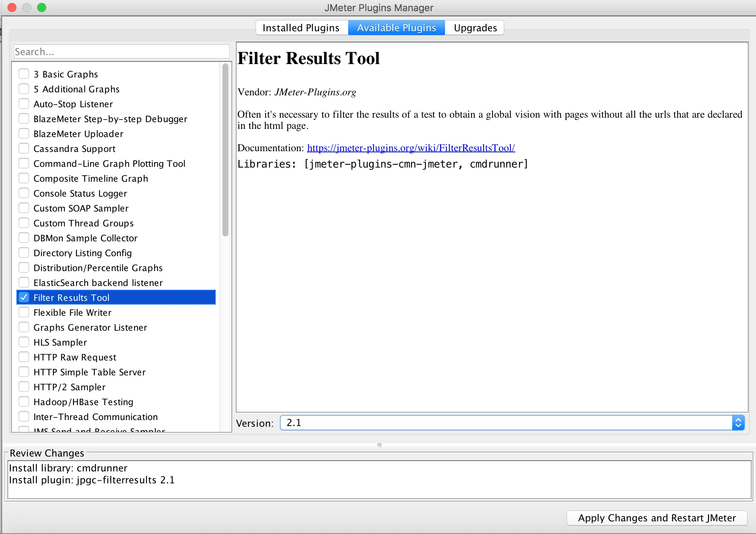The image size is (756, 534).
Task: Select the HLS Sampler list item
Action: [60, 342]
